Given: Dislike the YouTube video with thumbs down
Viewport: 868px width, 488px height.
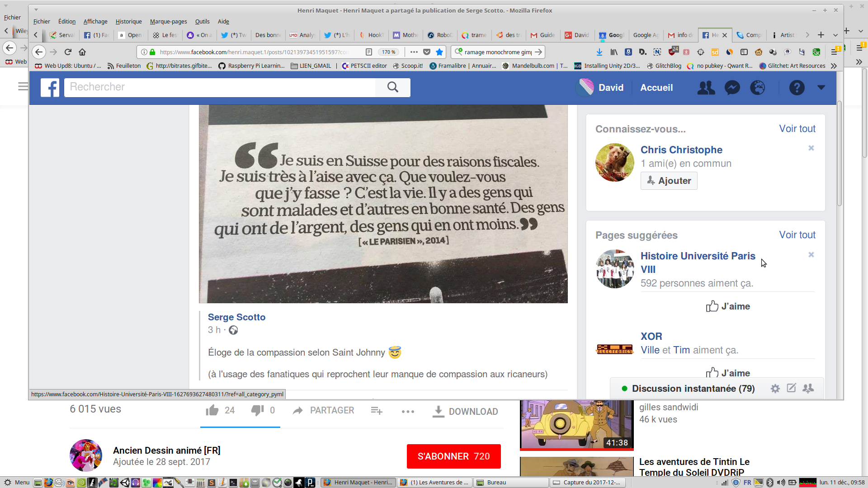Looking at the screenshot, I should [x=257, y=410].
